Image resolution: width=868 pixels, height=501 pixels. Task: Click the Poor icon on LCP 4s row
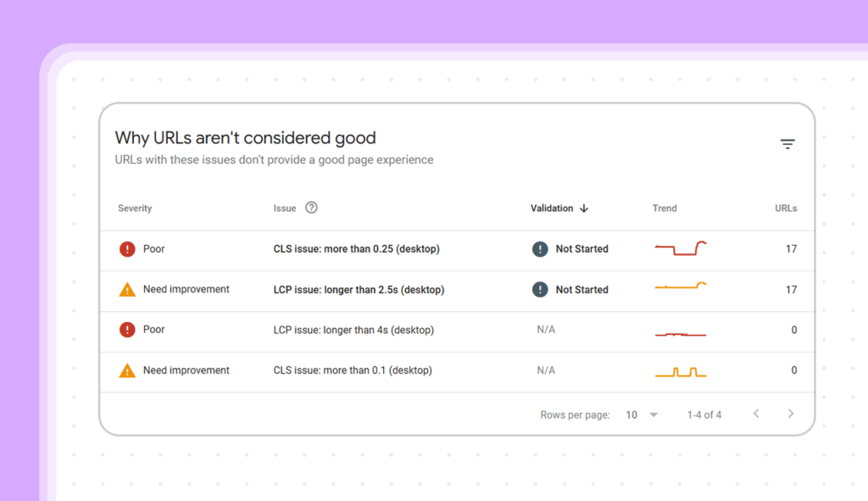point(127,330)
